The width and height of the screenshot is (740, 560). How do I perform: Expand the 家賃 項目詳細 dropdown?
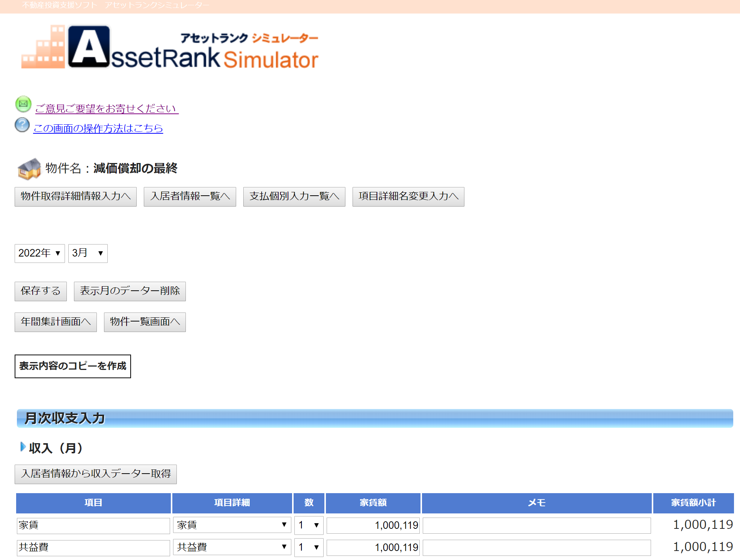click(232, 525)
